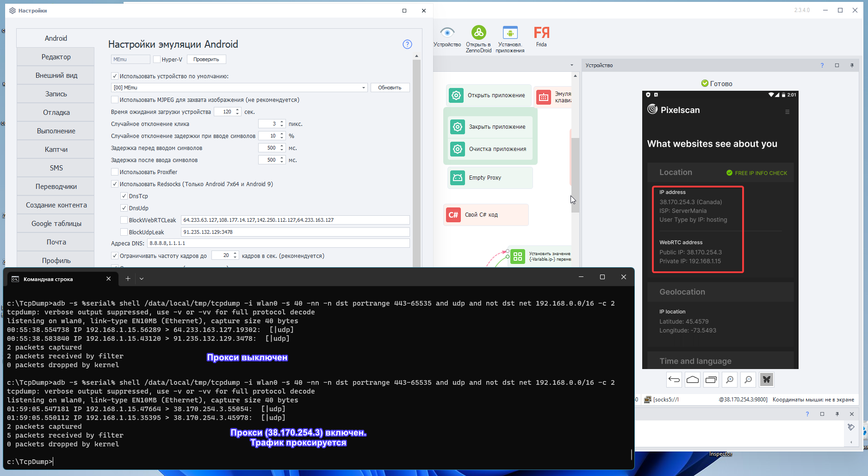
Task: Open the Google таблицы settings tab
Action: (x=56, y=224)
